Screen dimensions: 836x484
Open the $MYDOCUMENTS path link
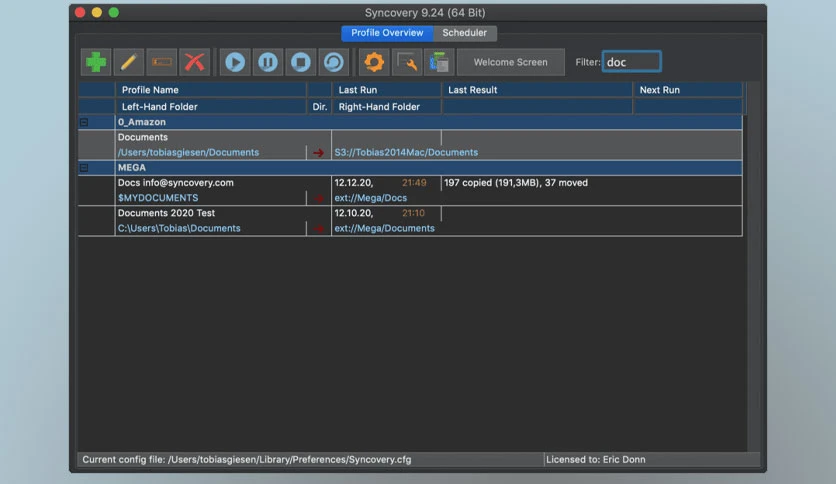point(158,198)
